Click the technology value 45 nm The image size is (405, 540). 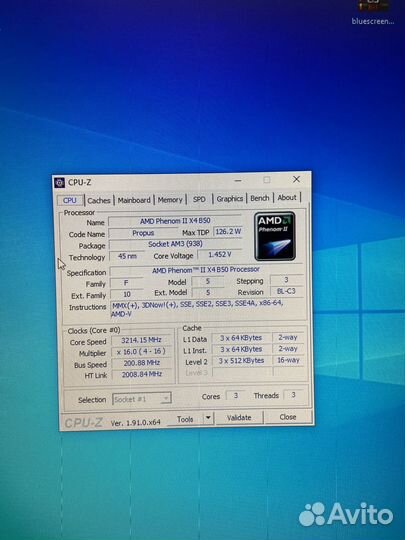pos(127,256)
